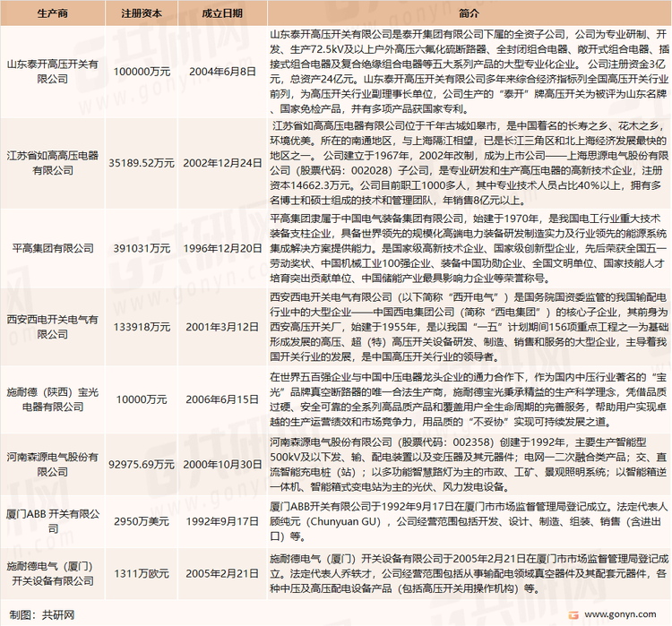Select the 施耐德（陕西）宝光电器有限公司 cell
This screenshot has height=626, width=672.
52,399
